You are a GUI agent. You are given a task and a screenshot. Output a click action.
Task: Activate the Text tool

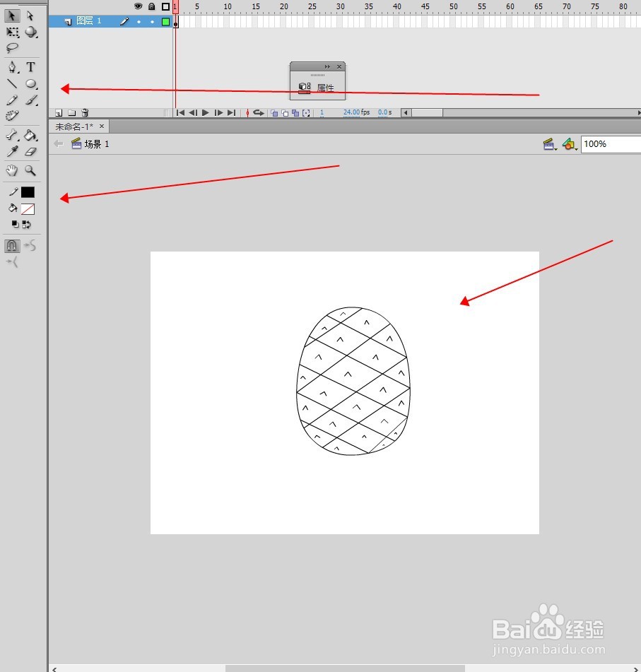click(x=30, y=67)
